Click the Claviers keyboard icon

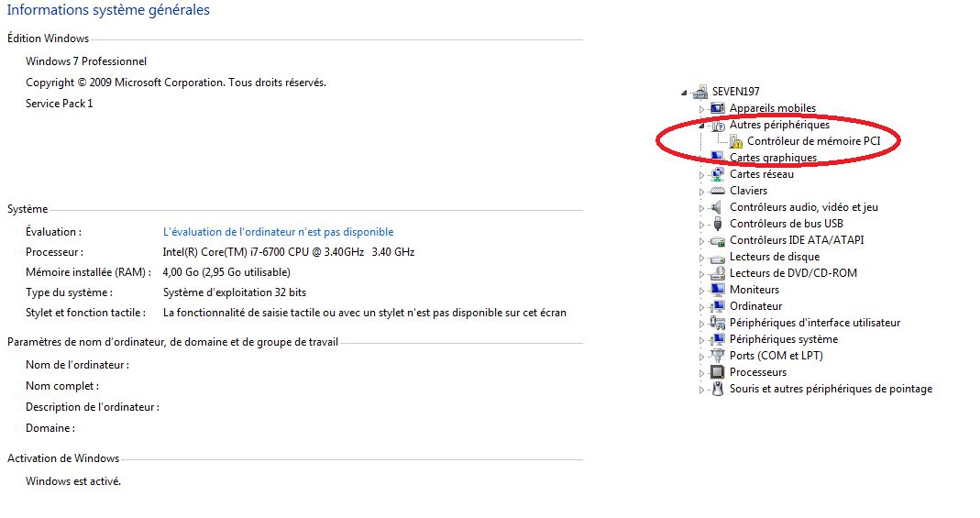pyautogui.click(x=718, y=191)
